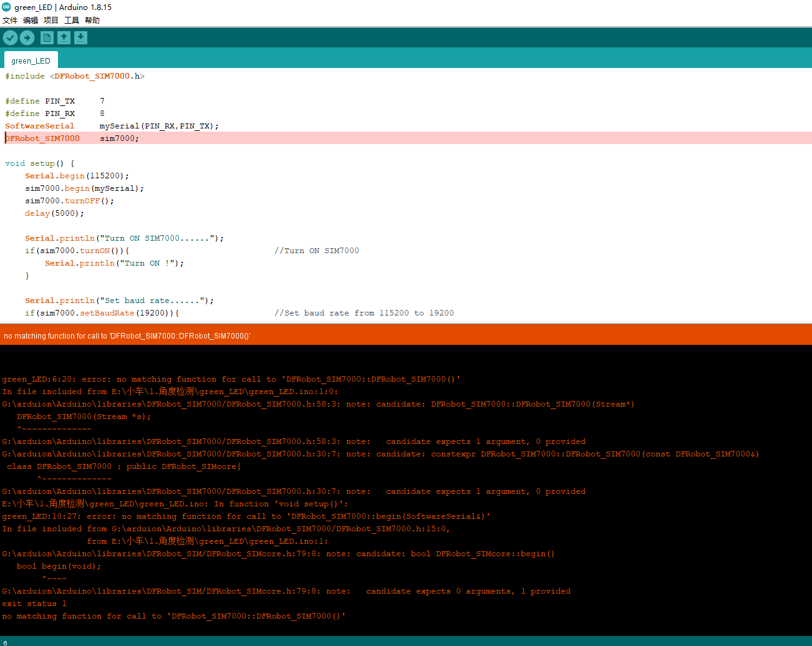Click console line 'class DFRobot_SIM7000 : public DFRobot_SIMcore{'
This screenshot has height=646, width=812.
pyautogui.click(x=123, y=466)
